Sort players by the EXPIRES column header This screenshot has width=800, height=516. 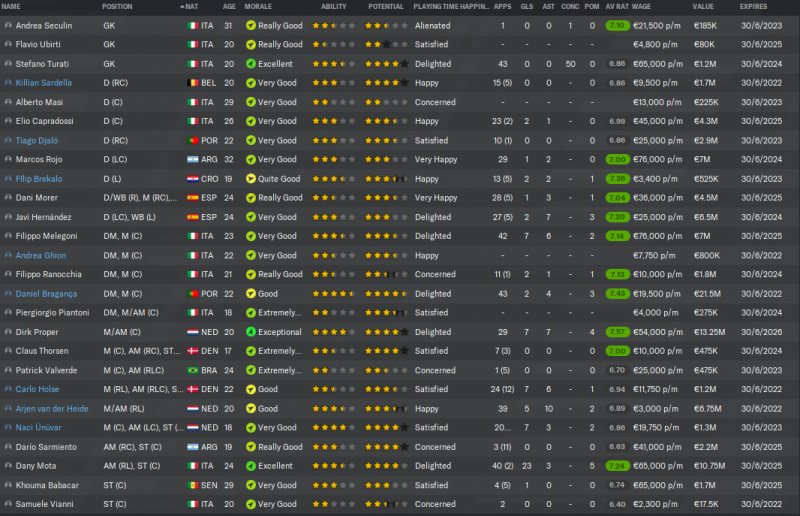tap(754, 7)
